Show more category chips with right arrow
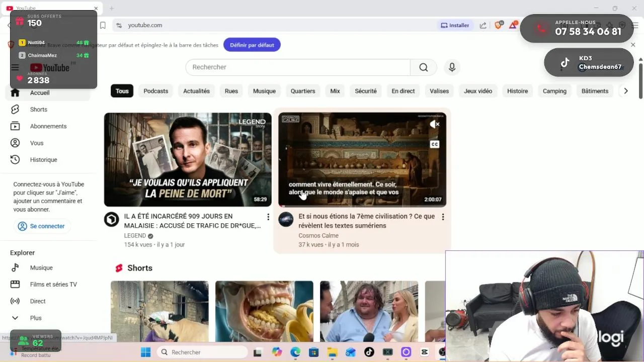The height and width of the screenshot is (362, 644). click(x=625, y=91)
